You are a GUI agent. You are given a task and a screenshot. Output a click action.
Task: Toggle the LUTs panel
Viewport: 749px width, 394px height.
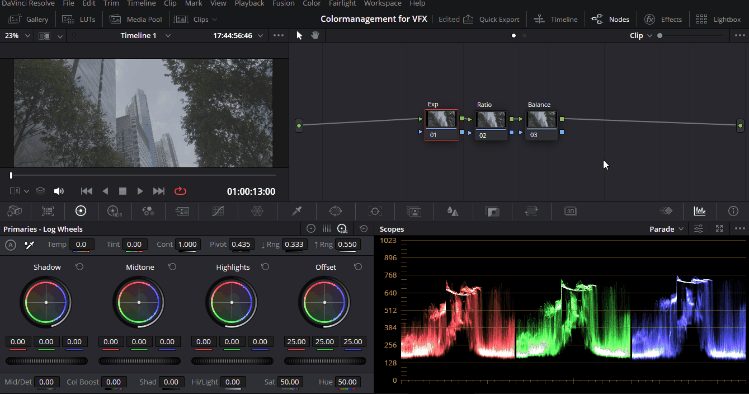(79, 20)
